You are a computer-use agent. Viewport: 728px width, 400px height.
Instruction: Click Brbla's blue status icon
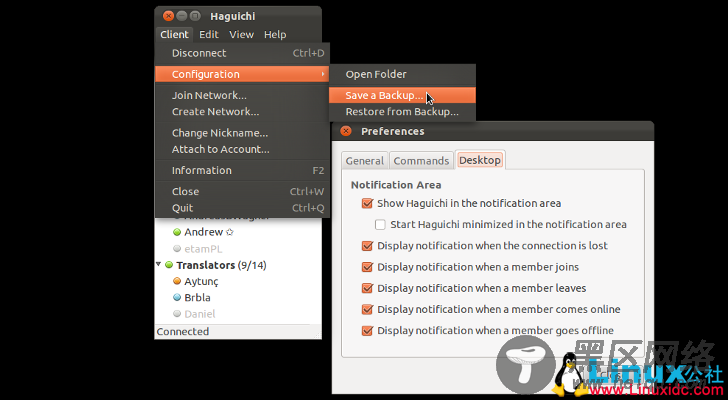pos(176,297)
